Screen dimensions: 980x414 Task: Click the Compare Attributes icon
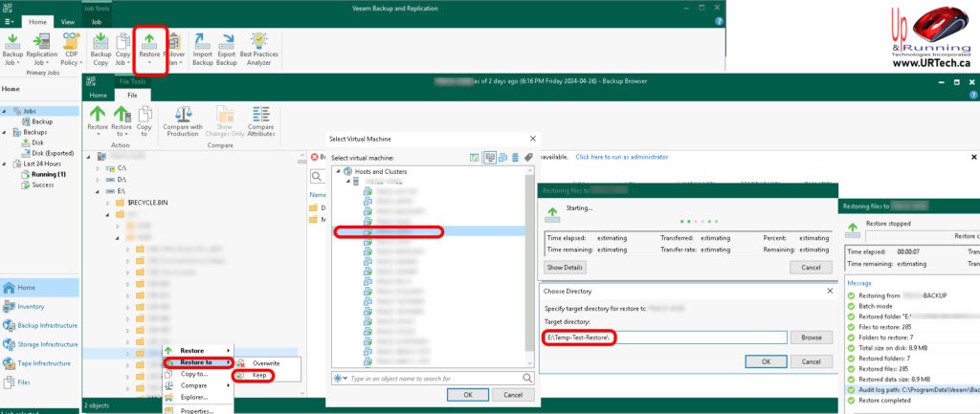[x=261, y=120]
